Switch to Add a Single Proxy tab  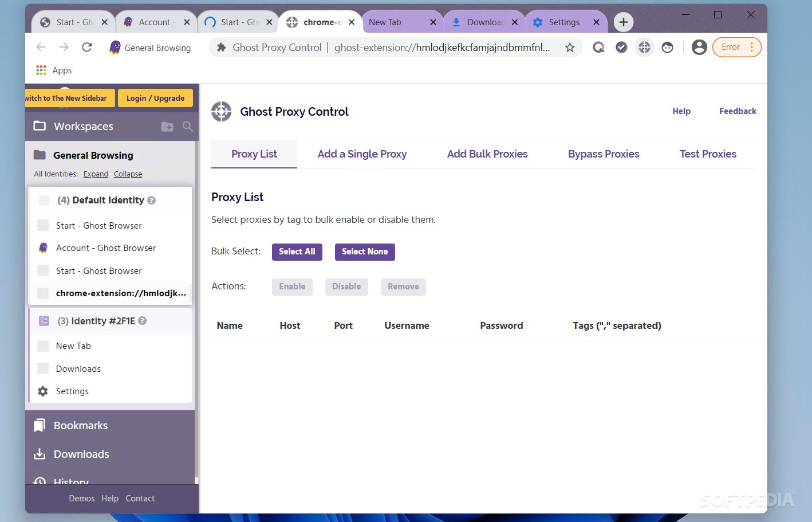pyautogui.click(x=362, y=154)
